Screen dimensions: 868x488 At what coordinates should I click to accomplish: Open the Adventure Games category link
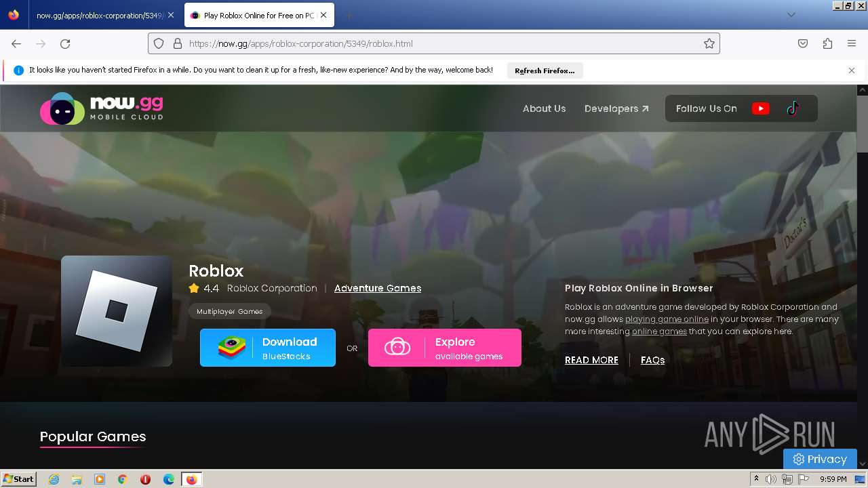[378, 288]
